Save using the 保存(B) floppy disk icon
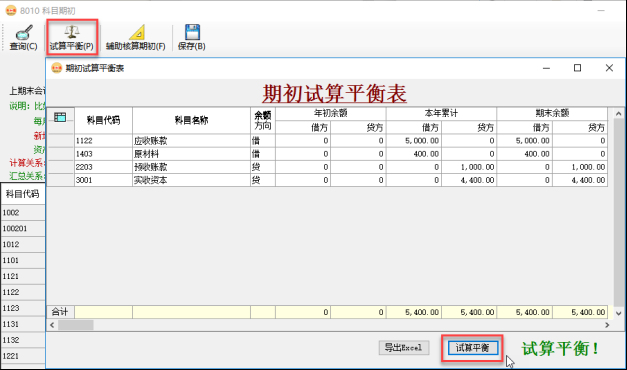 point(192,38)
